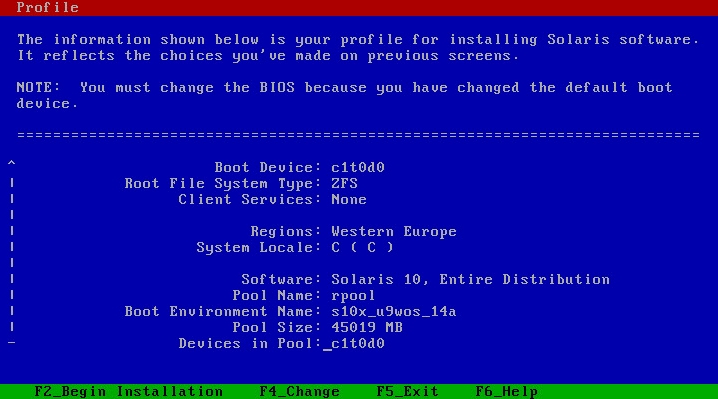Click the Profile title text

48,7
